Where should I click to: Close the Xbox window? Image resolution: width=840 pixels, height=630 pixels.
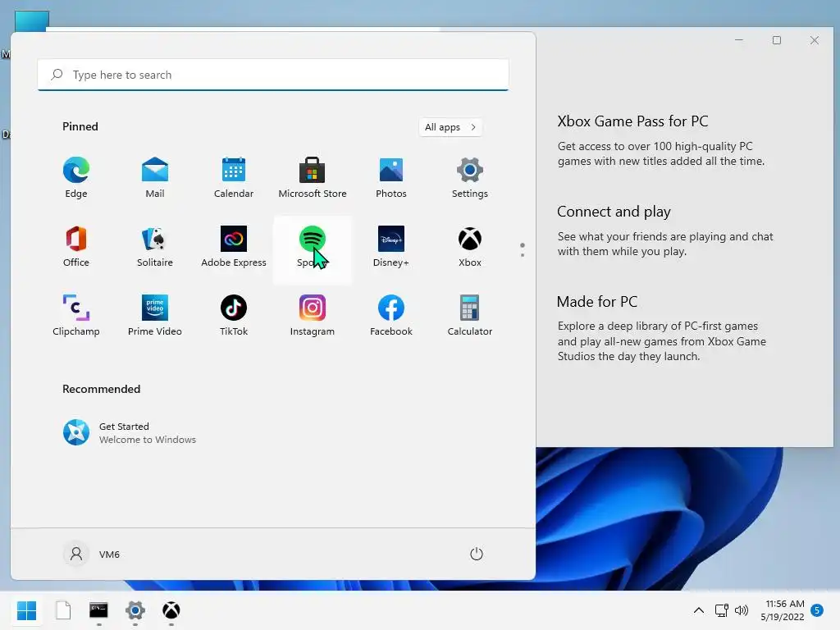click(x=815, y=40)
